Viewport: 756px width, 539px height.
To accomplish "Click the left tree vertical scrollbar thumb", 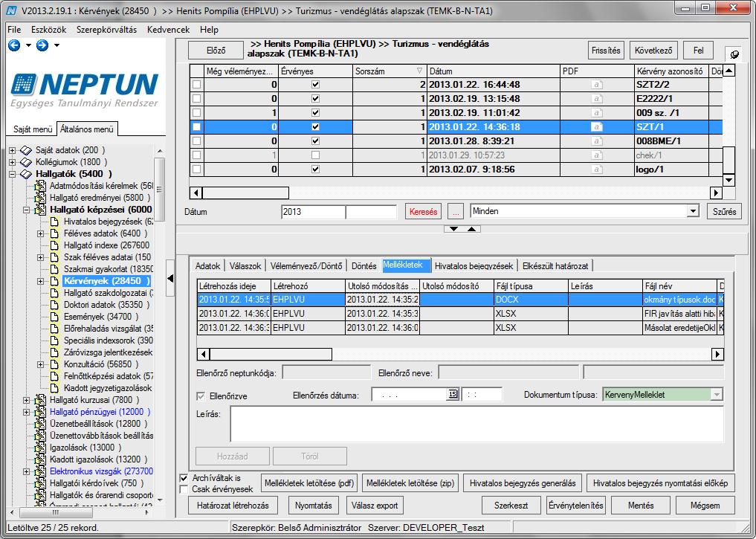I will 160,189.
